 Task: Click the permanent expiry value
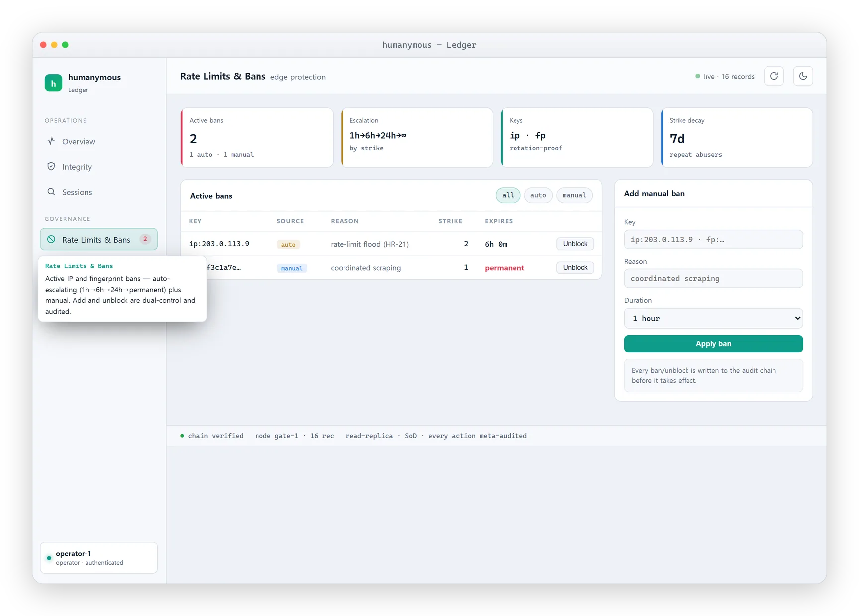coord(505,268)
